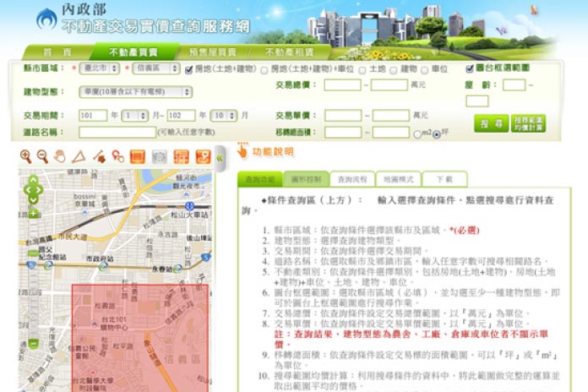Switch to the 不動產租賃 tab
Image resolution: width=588 pixels, height=392 pixels.
tap(282, 52)
